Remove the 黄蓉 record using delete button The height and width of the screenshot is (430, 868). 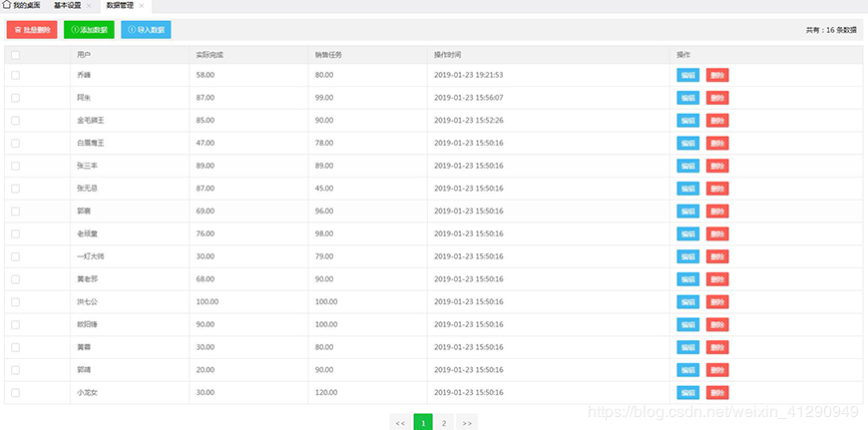click(x=717, y=347)
